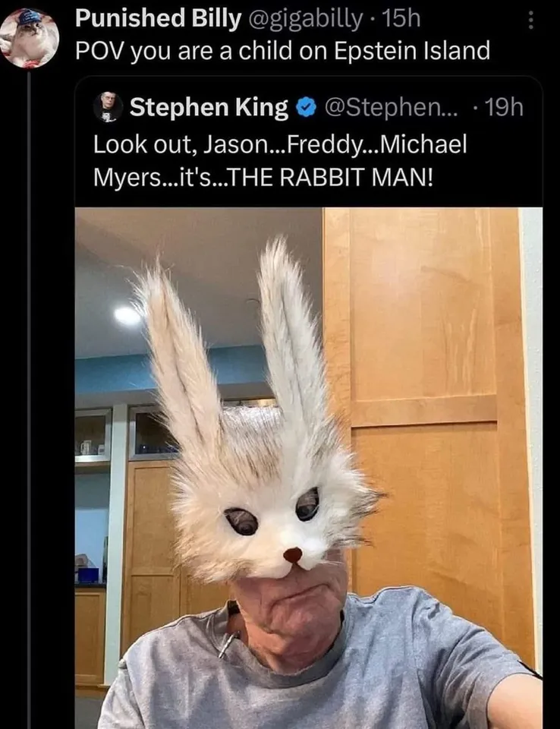Screen dimensions: 560x729
Task: Click the blue verified badge
Action: tap(305, 108)
